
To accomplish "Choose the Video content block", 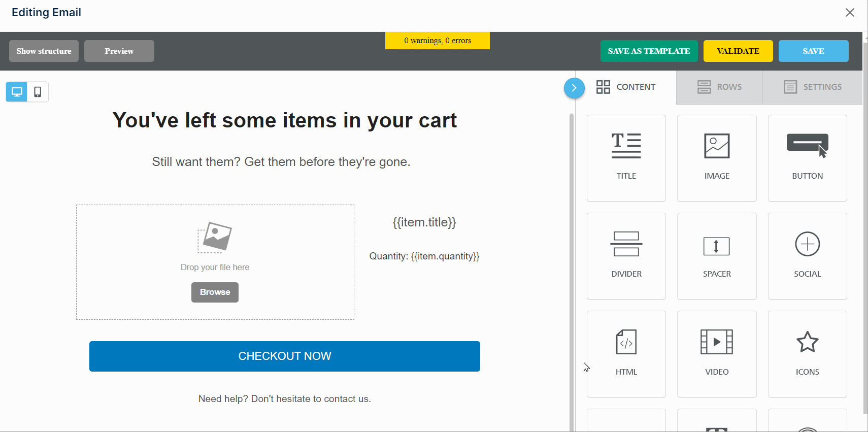I will tap(716, 354).
